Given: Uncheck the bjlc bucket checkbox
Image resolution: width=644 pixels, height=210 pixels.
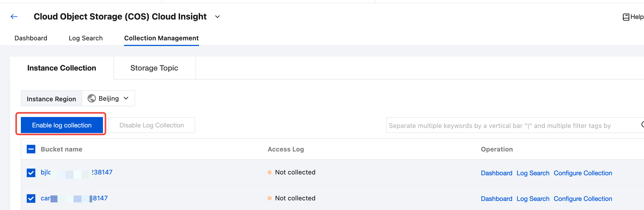Looking at the screenshot, I should 31,173.
